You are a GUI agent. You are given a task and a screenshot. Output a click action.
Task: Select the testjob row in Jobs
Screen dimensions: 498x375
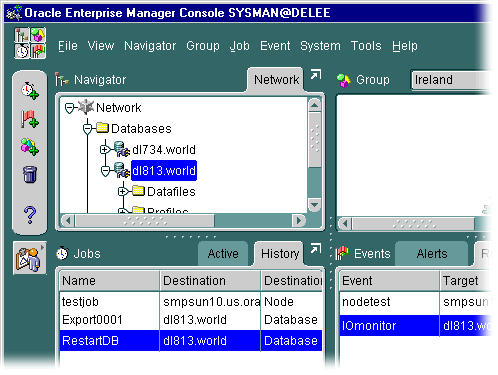[191, 302]
